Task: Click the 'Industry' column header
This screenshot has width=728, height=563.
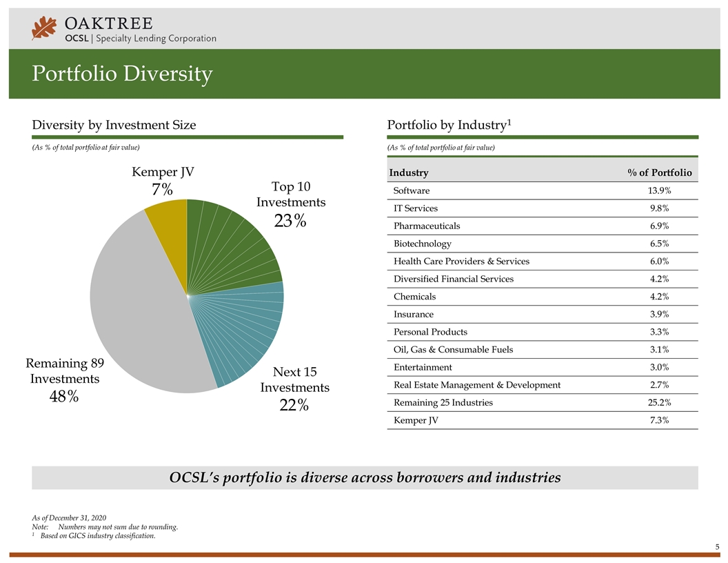Action: click(409, 172)
